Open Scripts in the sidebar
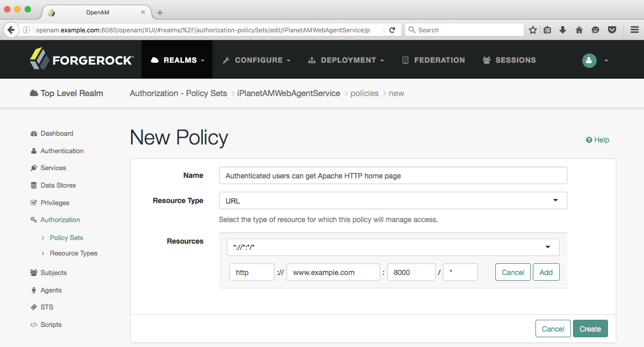The height and width of the screenshot is (347, 644). tap(51, 325)
